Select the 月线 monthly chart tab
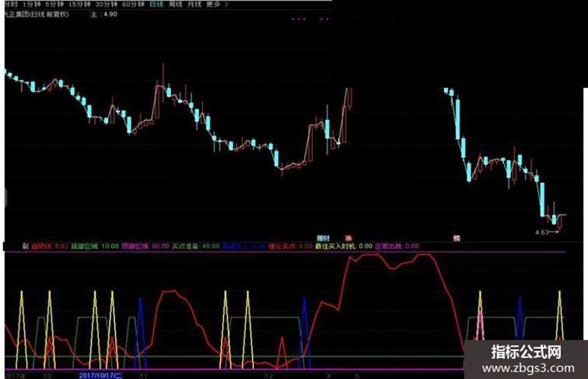This screenshot has width=588, height=379. [194, 4]
